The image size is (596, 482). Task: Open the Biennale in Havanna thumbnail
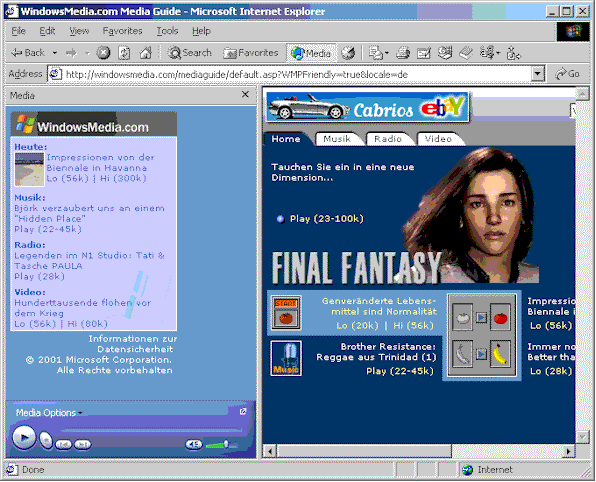pos(29,169)
